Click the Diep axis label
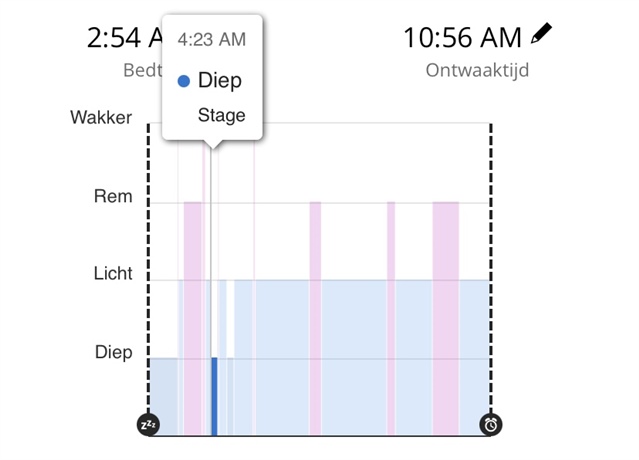The image size is (639, 460). [x=114, y=352]
